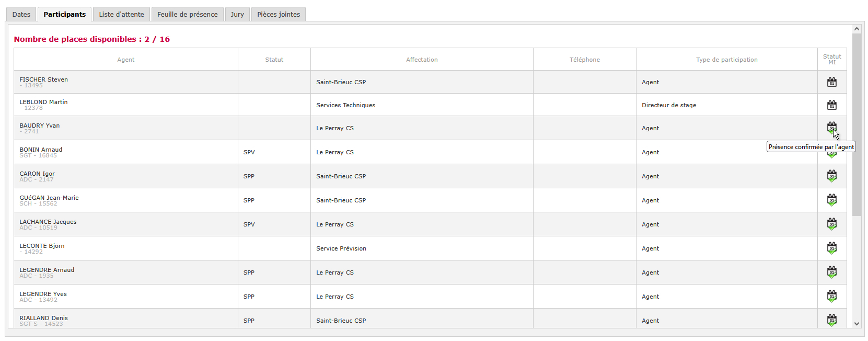The height and width of the screenshot is (341, 868).
Task: Switch to the Dates tab
Action: 21,14
